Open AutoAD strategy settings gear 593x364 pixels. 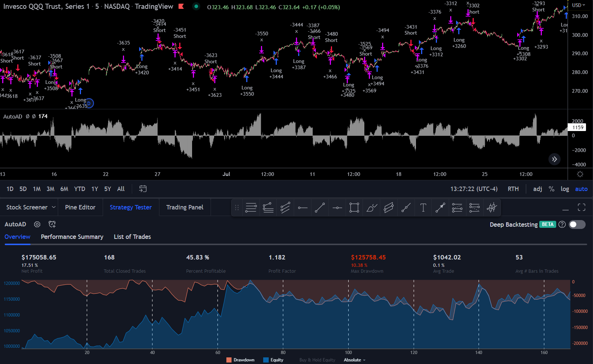tap(37, 224)
